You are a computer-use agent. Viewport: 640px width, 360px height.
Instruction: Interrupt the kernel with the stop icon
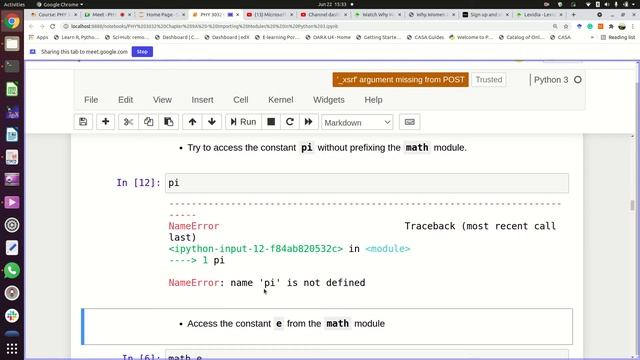[271, 122]
